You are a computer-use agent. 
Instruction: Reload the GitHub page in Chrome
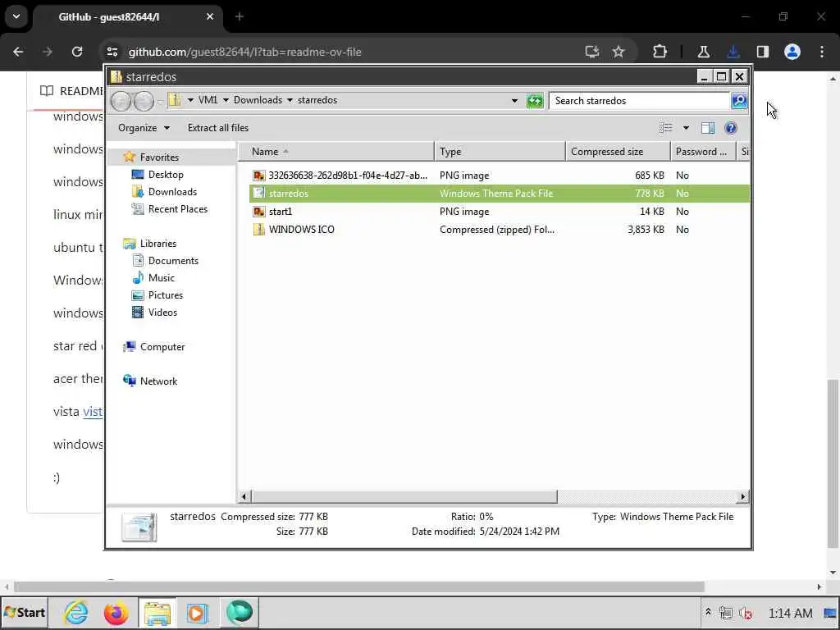point(77,52)
